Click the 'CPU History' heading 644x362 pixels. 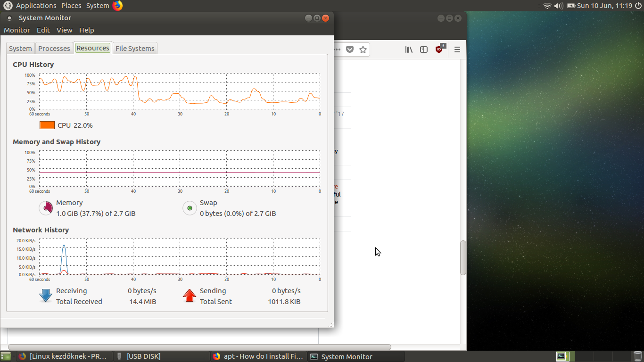tap(33, 65)
